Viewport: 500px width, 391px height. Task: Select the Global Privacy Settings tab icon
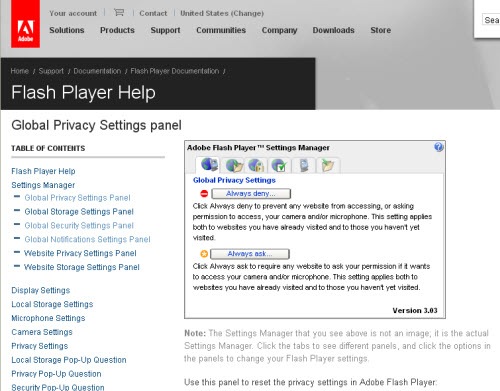pos(209,165)
